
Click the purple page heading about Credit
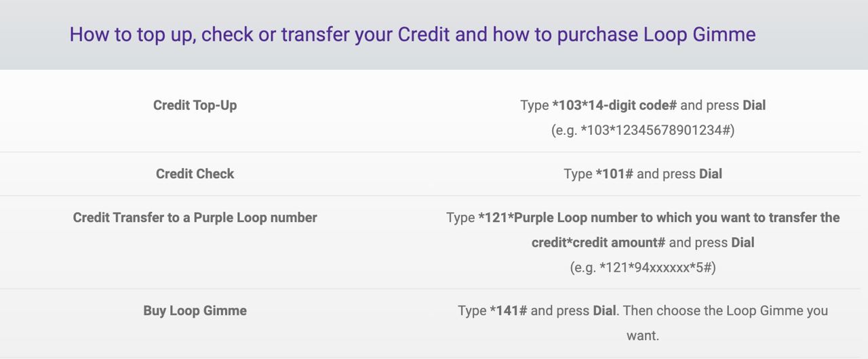point(412,35)
